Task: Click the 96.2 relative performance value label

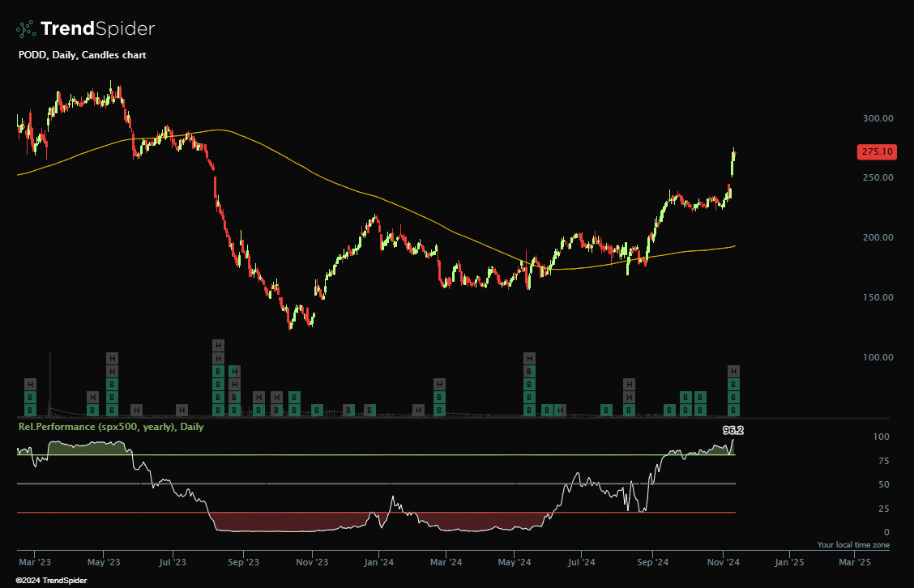Action: tap(732, 430)
